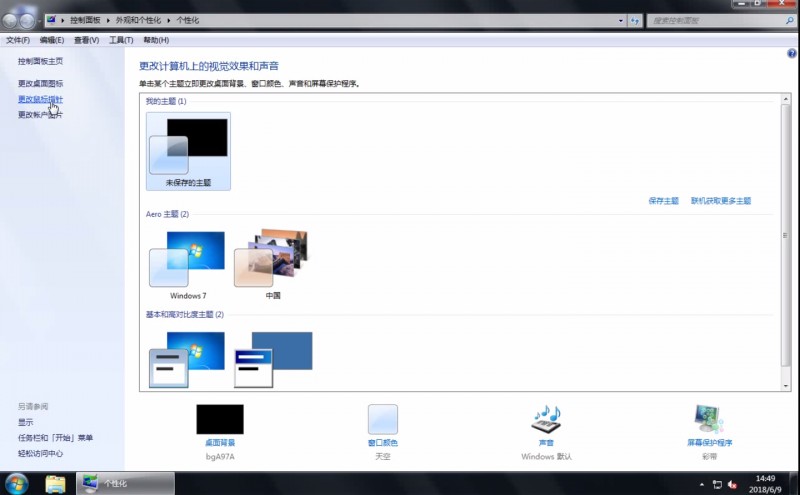This screenshot has width=800, height=495.
Task: Click the blue help question mark icon
Action: [x=791, y=54]
